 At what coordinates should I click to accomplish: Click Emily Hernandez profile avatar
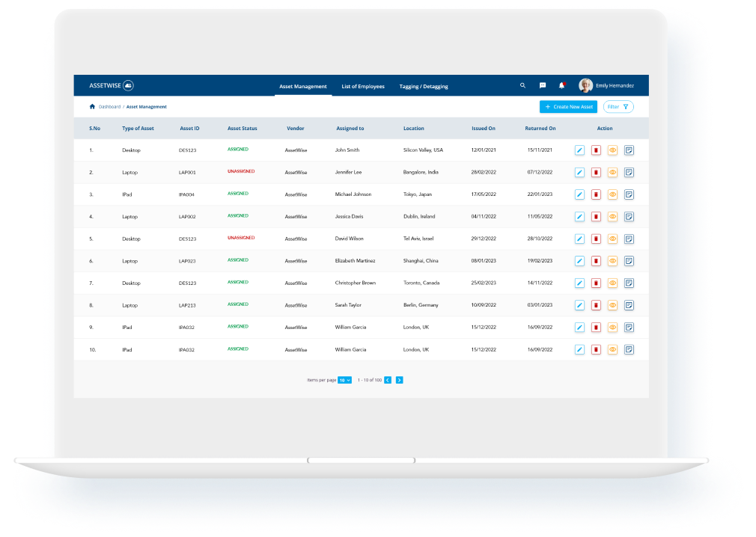[585, 86]
